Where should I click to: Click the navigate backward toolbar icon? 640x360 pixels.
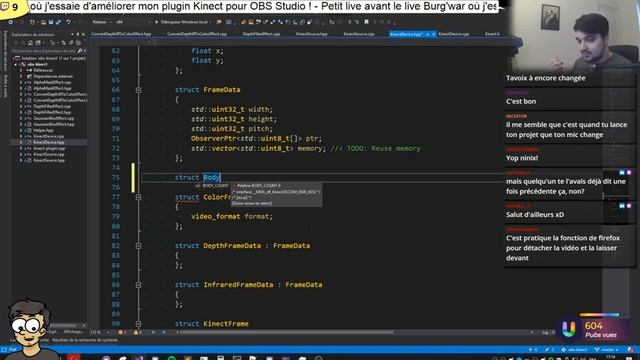coord(11,22)
